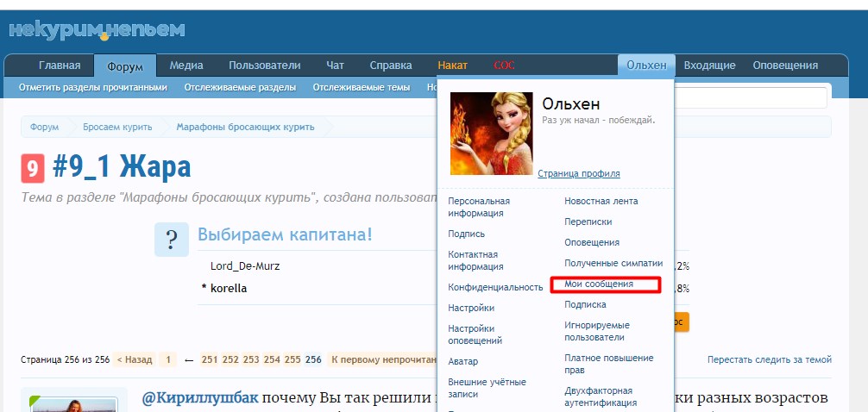Image resolution: width=868 pixels, height=412 pixels.
Task: Select current page 256
Action: [313, 359]
